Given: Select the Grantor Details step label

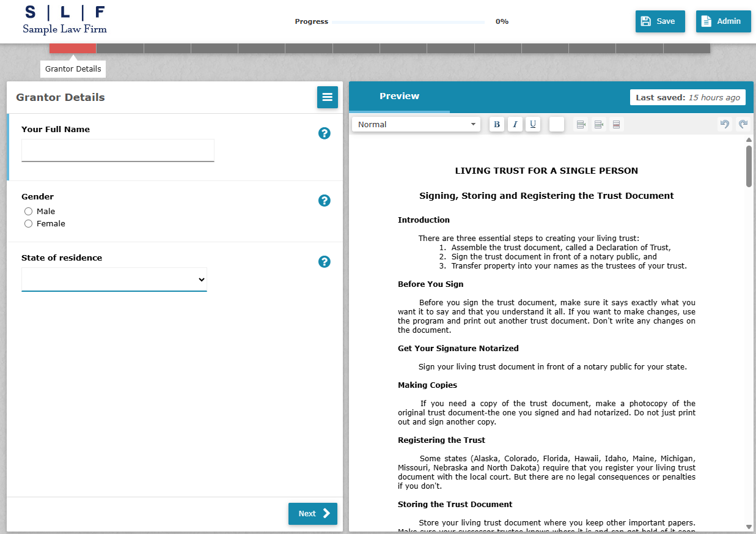Looking at the screenshot, I should (x=73, y=69).
